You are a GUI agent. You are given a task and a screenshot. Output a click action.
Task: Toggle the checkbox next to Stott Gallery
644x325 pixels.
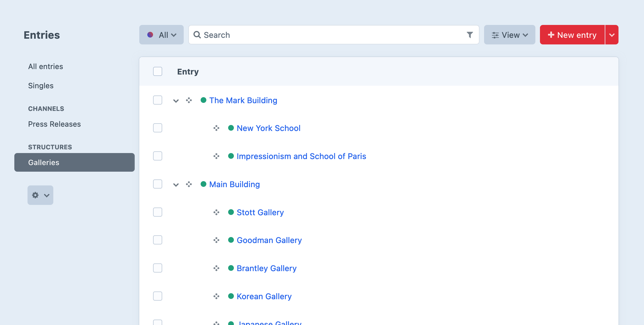pyautogui.click(x=158, y=212)
